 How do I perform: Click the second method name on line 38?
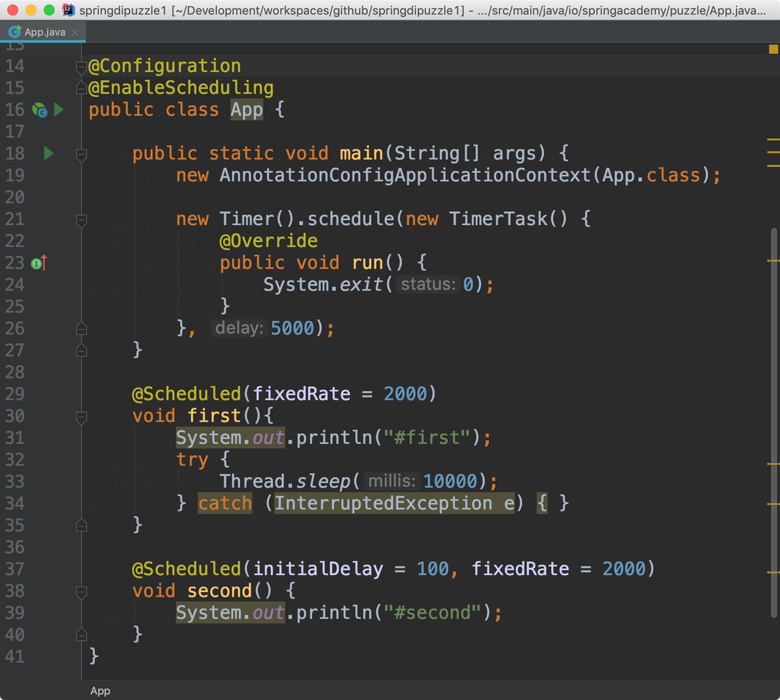point(220,590)
